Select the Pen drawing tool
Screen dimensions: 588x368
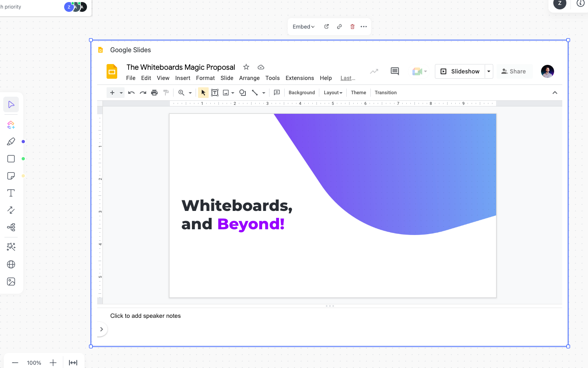[11, 142]
